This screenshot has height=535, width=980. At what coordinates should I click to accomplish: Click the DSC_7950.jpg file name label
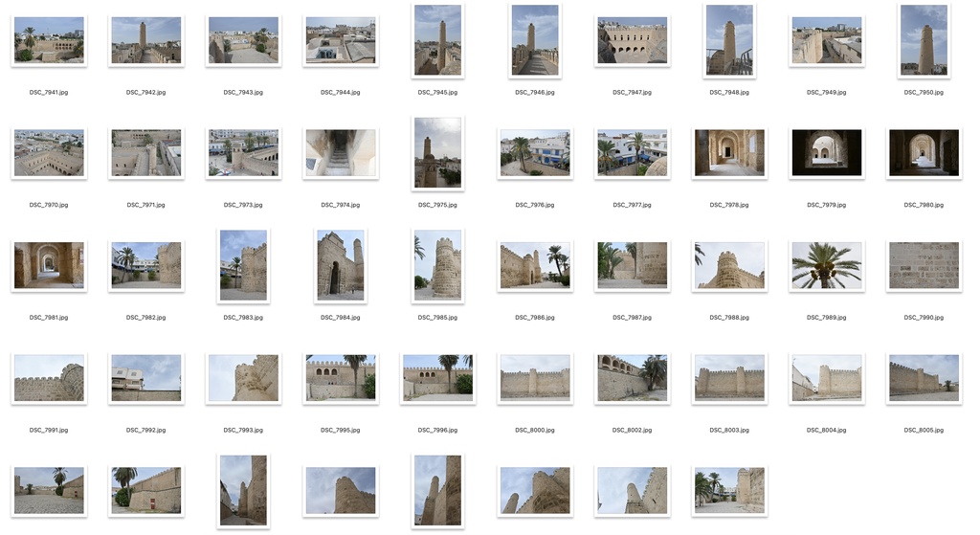click(924, 93)
